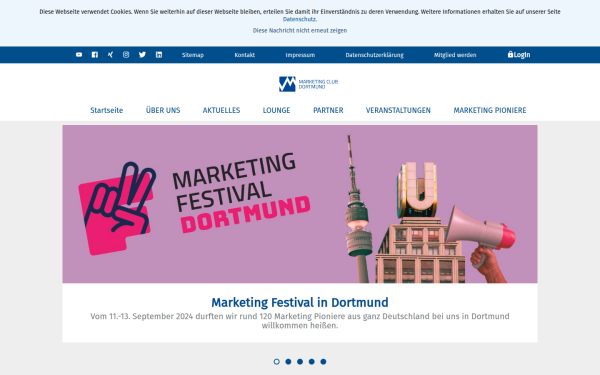Viewport: 600px width, 375px height.
Task: Open the 'Marketing Festival in Dortmund' headline
Action: point(300,302)
